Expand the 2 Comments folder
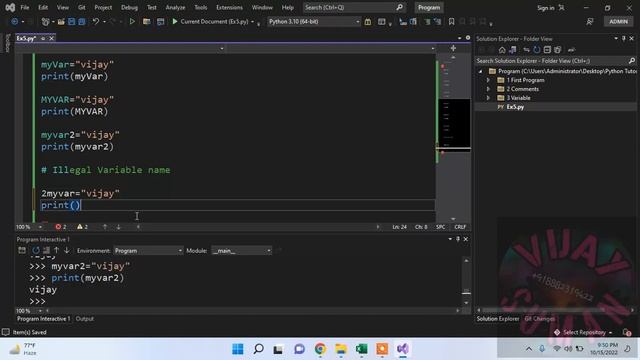 (x=488, y=89)
